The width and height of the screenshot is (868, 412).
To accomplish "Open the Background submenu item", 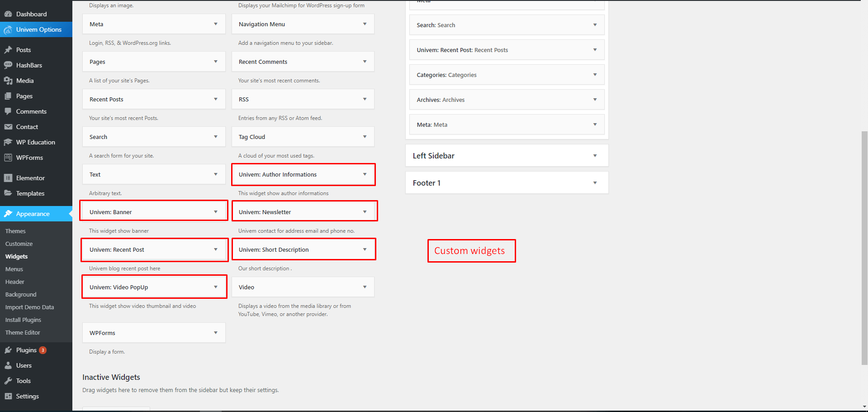I will tap(21, 294).
